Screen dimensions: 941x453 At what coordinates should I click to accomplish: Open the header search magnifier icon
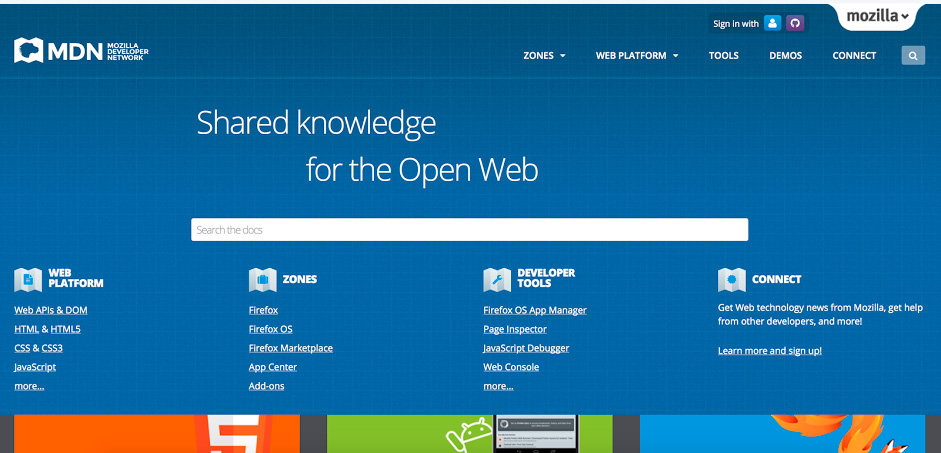pyautogui.click(x=913, y=56)
